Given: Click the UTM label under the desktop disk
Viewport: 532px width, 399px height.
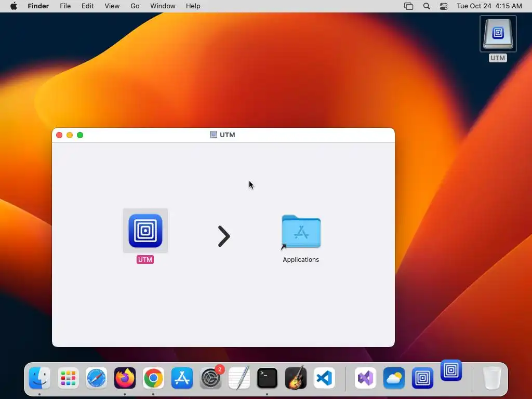Looking at the screenshot, I should click(x=498, y=58).
